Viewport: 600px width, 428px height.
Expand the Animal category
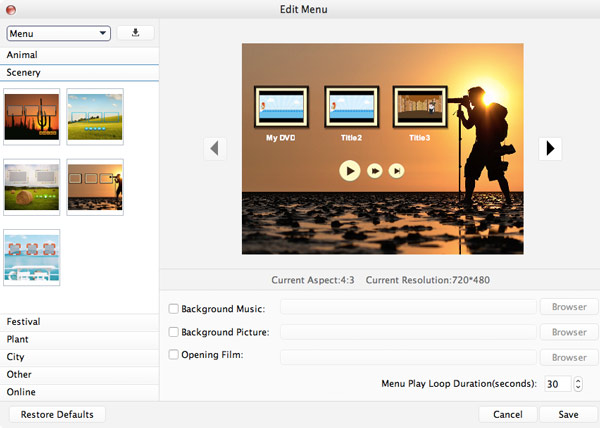[x=80, y=55]
